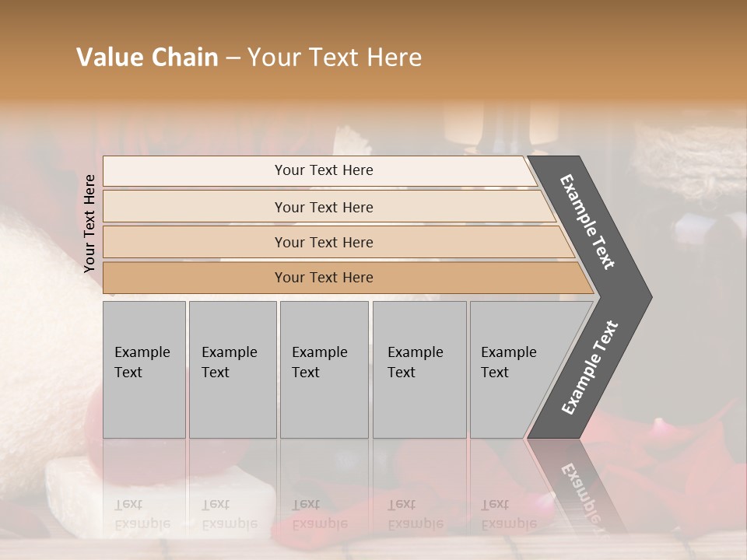Viewport: 747px width, 560px height.
Task: Select the fourth gray "Example Text" box
Action: [419, 369]
